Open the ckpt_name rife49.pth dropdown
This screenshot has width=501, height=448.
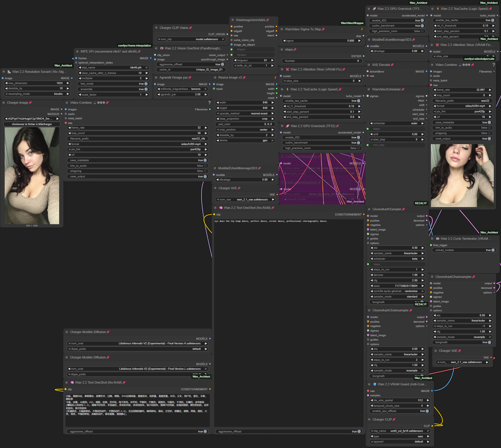[x=113, y=68]
